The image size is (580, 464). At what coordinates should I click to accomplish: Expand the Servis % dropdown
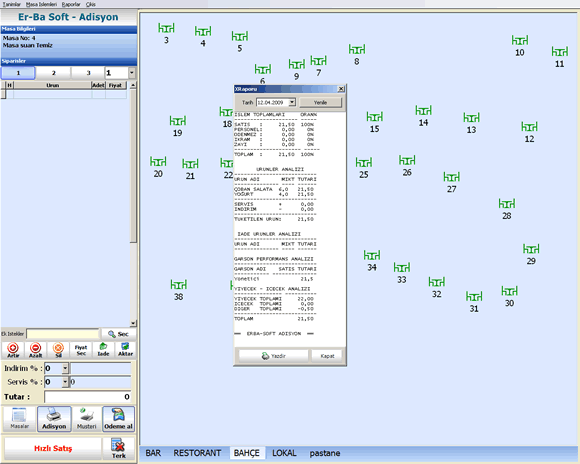pyautogui.click(x=65, y=382)
